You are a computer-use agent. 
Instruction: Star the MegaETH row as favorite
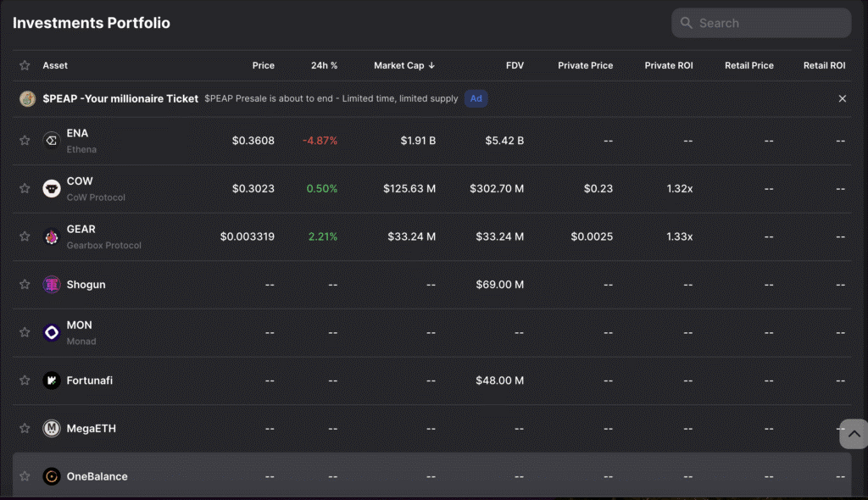[25, 429]
